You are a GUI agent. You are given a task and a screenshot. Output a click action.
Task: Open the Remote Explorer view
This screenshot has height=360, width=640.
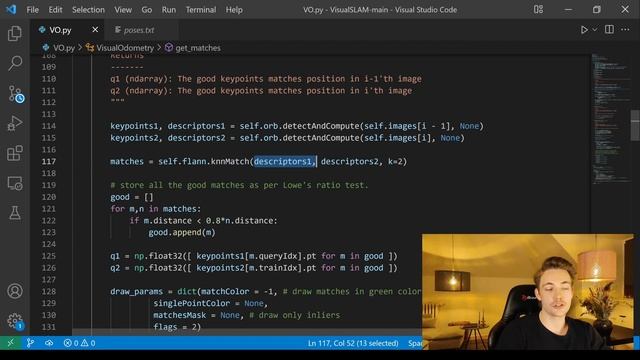[x=15, y=184]
